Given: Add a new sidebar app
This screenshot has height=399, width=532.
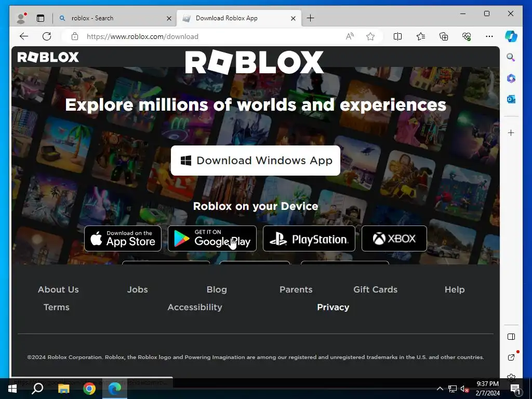Looking at the screenshot, I should [x=511, y=132].
